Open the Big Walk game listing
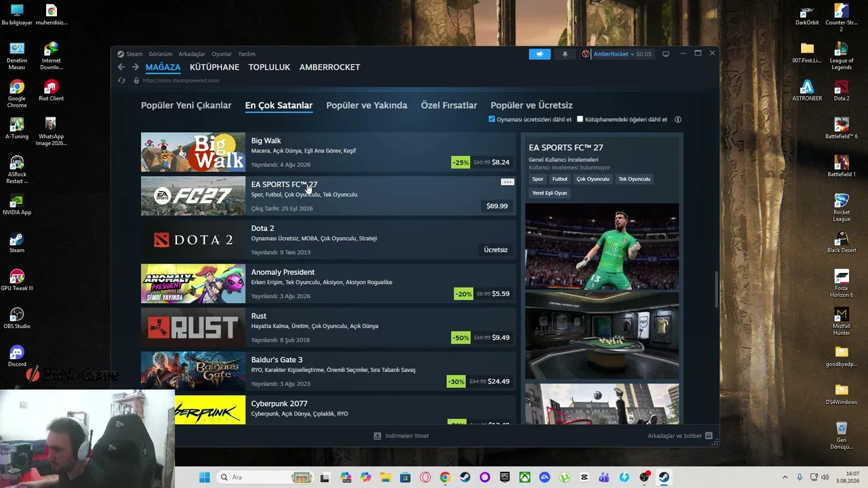This screenshot has width=868, height=488. coord(328,152)
